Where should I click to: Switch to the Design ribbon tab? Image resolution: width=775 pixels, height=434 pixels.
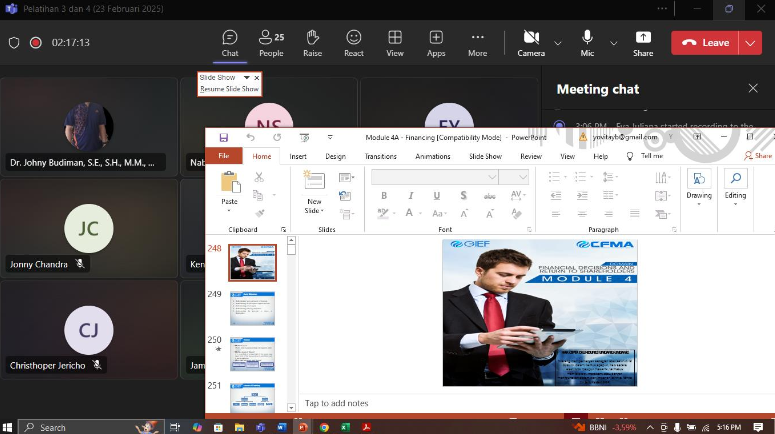pyautogui.click(x=335, y=156)
